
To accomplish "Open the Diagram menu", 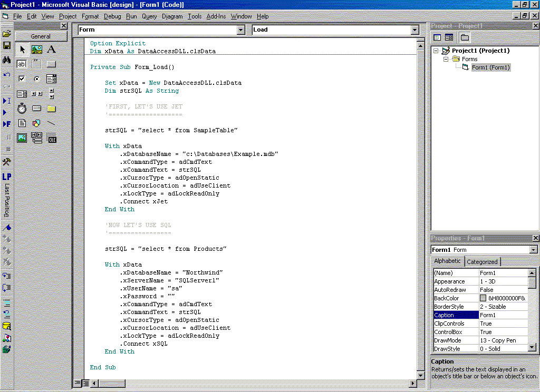I will coord(172,16).
